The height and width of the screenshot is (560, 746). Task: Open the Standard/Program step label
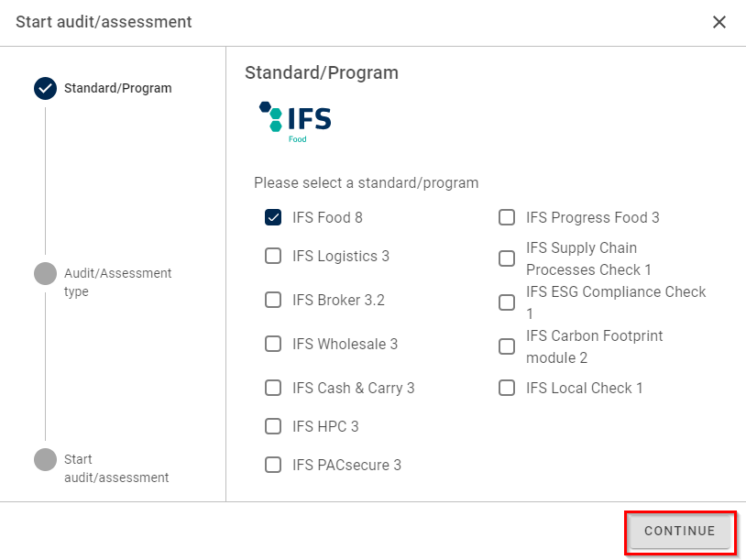click(117, 89)
